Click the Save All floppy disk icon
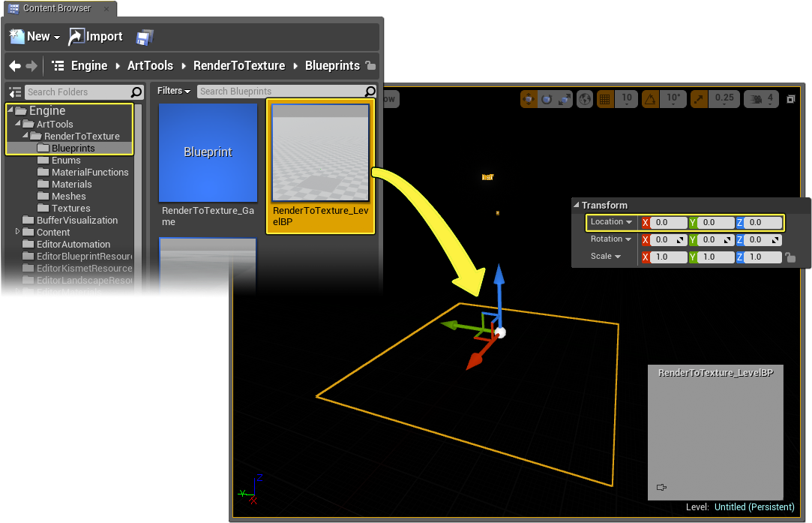This screenshot has height=523, width=812. click(145, 37)
